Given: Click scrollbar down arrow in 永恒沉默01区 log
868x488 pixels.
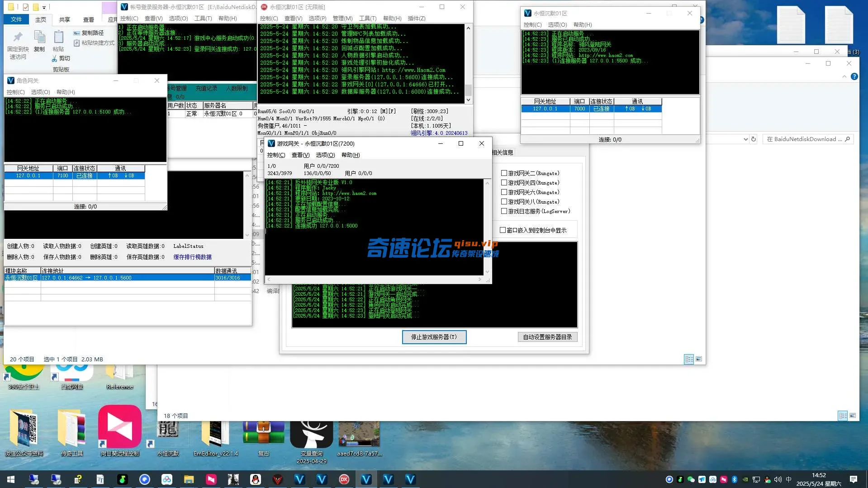Looking at the screenshot, I should point(468,100).
